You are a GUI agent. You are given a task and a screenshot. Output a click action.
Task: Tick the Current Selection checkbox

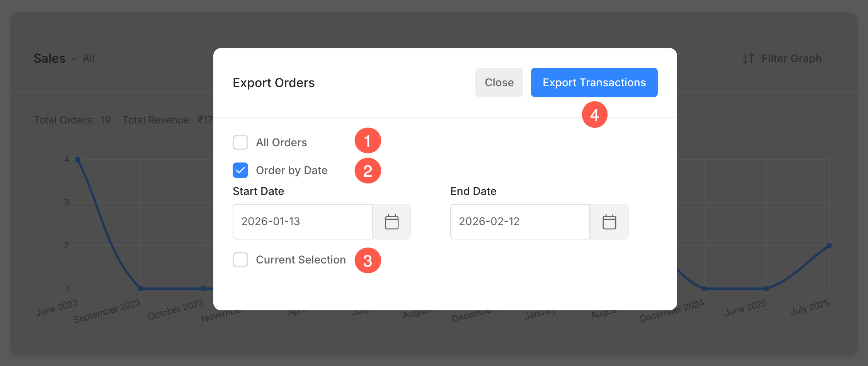point(240,260)
